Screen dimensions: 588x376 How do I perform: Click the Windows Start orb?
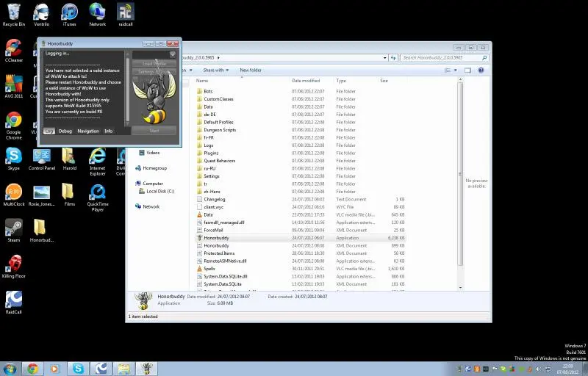point(10,369)
